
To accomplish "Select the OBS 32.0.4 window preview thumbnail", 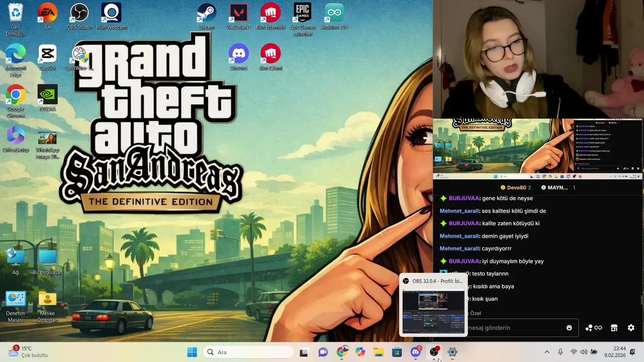I will coord(434,312).
